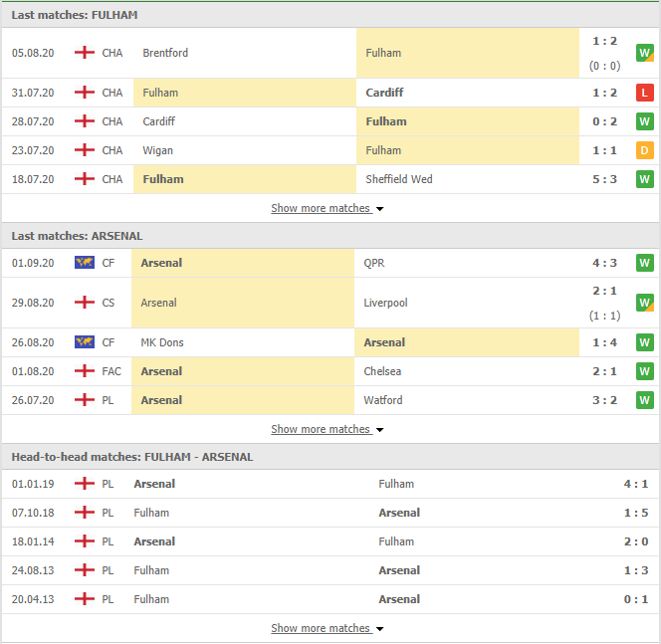
Task: Click England flag on 20.04.13 head-to-head row
Action: tap(85, 599)
